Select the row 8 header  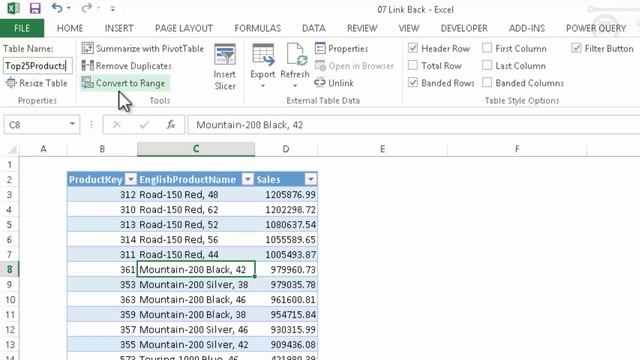coord(9,269)
